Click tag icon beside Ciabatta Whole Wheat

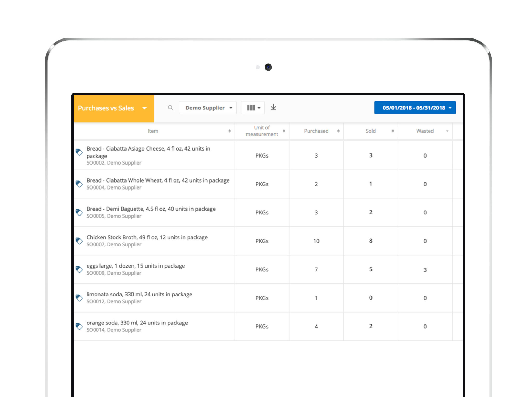[x=79, y=184]
